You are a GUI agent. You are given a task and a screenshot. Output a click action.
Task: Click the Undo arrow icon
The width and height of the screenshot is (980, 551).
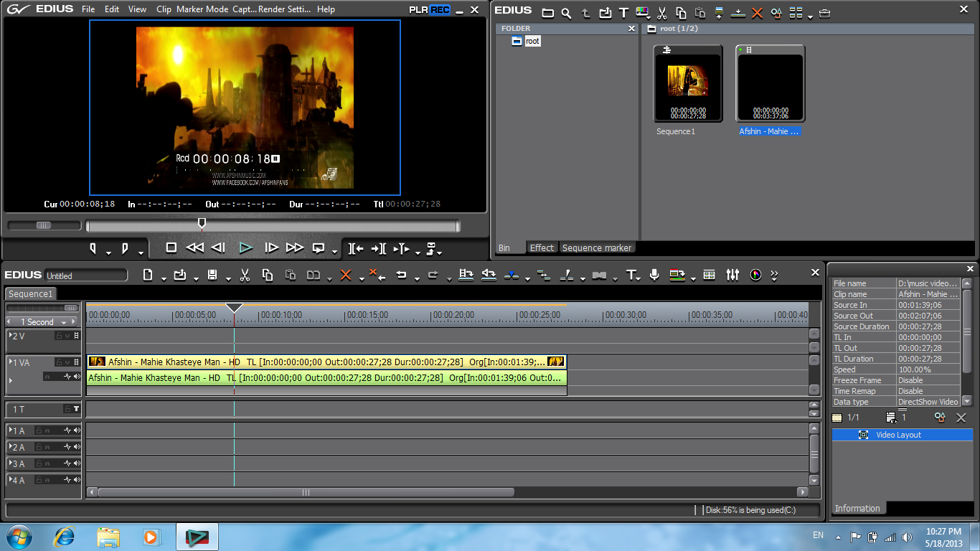[402, 275]
